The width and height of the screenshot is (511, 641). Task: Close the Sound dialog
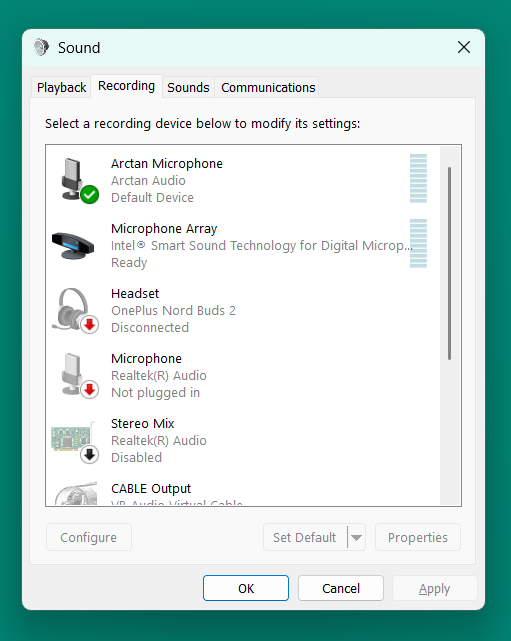pyautogui.click(x=464, y=47)
